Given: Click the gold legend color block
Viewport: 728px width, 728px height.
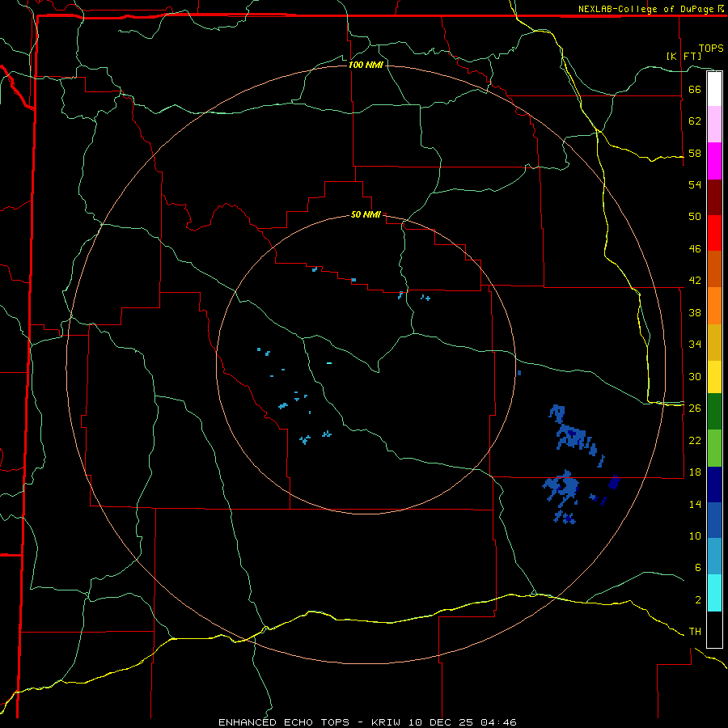Looking at the screenshot, I should click(x=714, y=342).
